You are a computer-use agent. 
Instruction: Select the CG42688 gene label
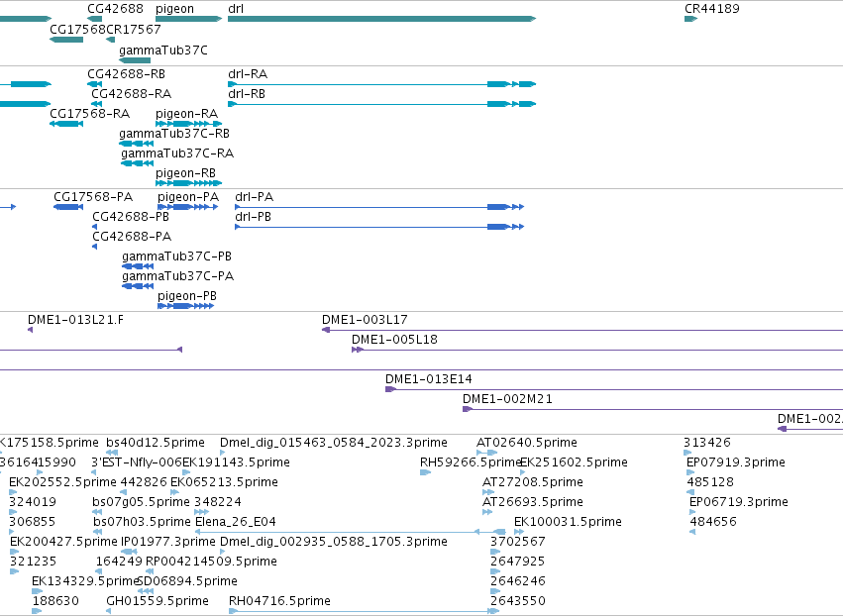tap(115, 9)
